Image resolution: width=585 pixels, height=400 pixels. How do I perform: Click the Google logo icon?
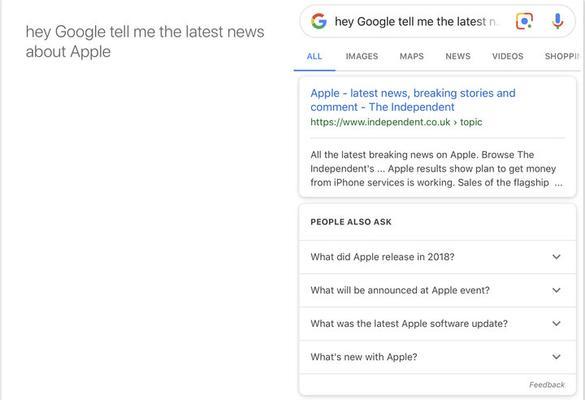(319, 21)
